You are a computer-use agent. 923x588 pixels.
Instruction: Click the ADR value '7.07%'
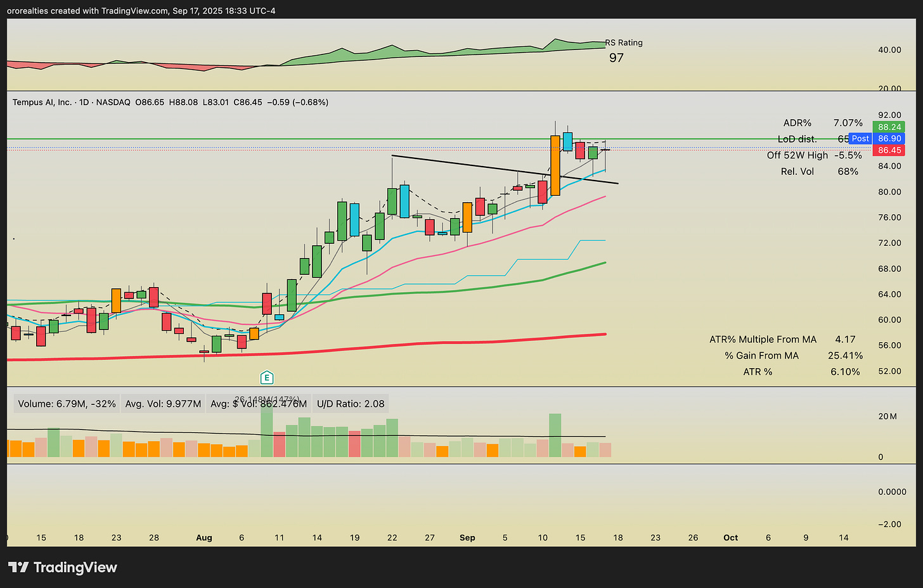[x=848, y=123]
